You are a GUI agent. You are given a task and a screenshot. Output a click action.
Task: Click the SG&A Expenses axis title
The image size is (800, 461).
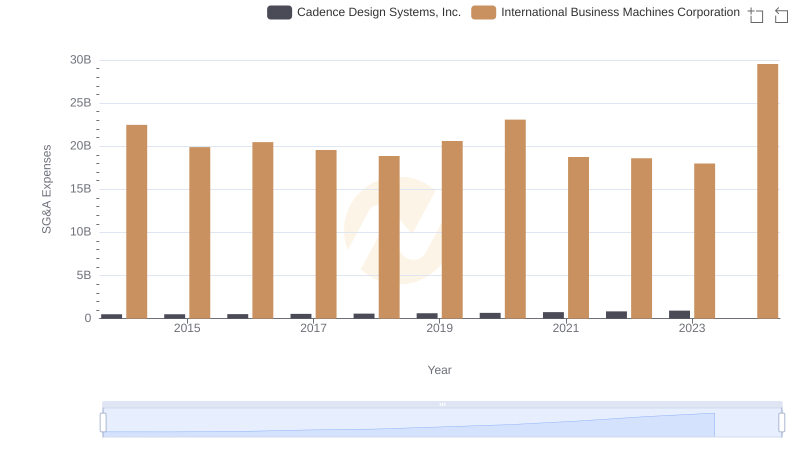(46, 189)
